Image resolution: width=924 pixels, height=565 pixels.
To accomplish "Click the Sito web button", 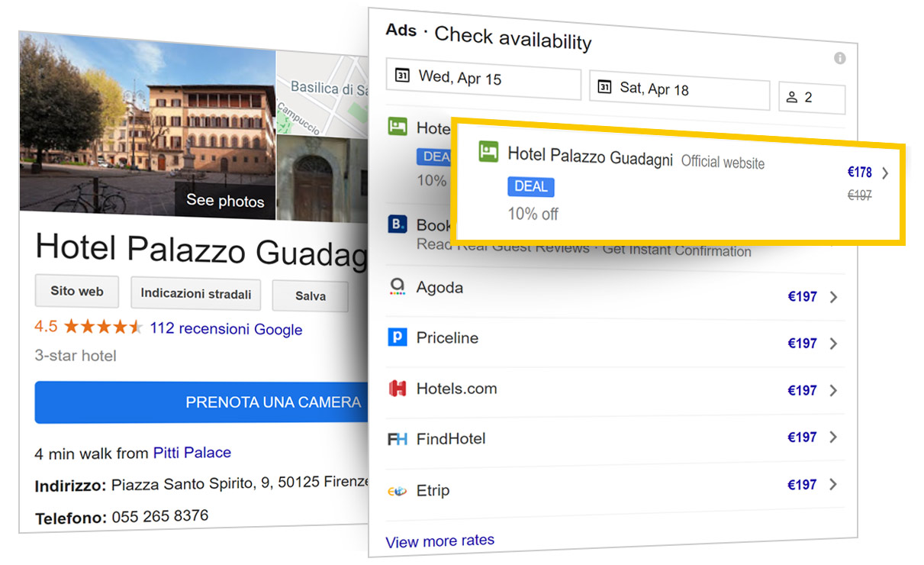I will point(76,291).
